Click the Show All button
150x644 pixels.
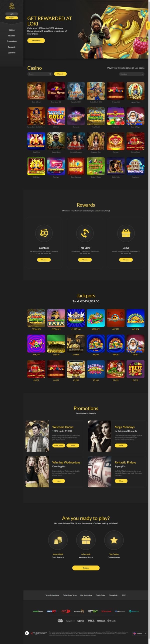click(60, 74)
